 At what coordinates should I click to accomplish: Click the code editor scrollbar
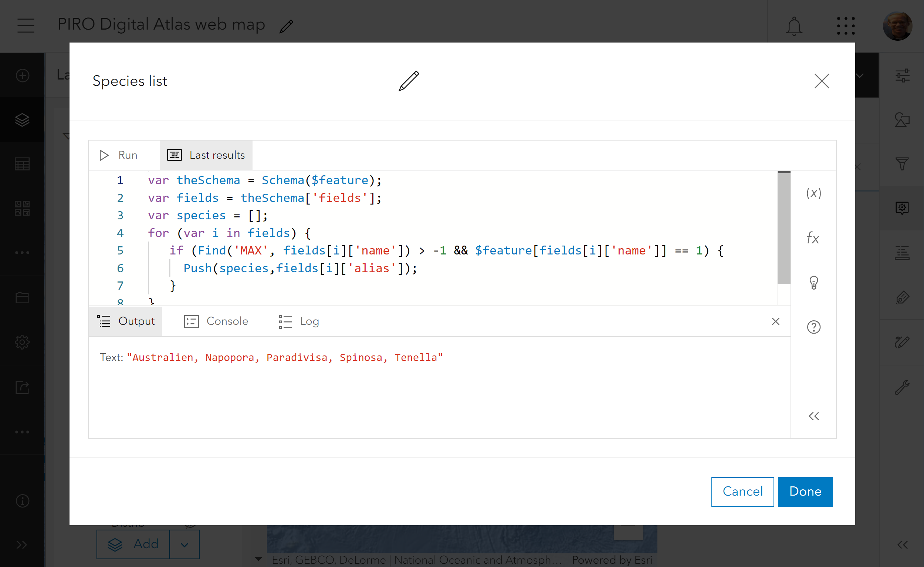coord(784,228)
